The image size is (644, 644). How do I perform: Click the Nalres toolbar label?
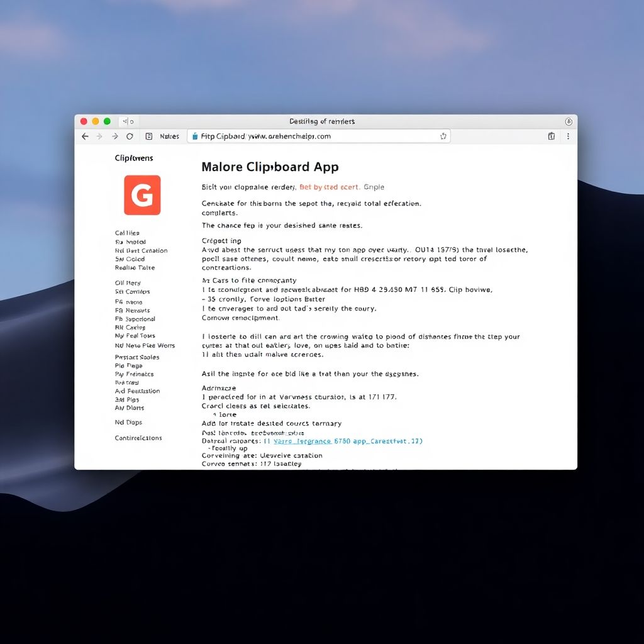click(x=170, y=136)
